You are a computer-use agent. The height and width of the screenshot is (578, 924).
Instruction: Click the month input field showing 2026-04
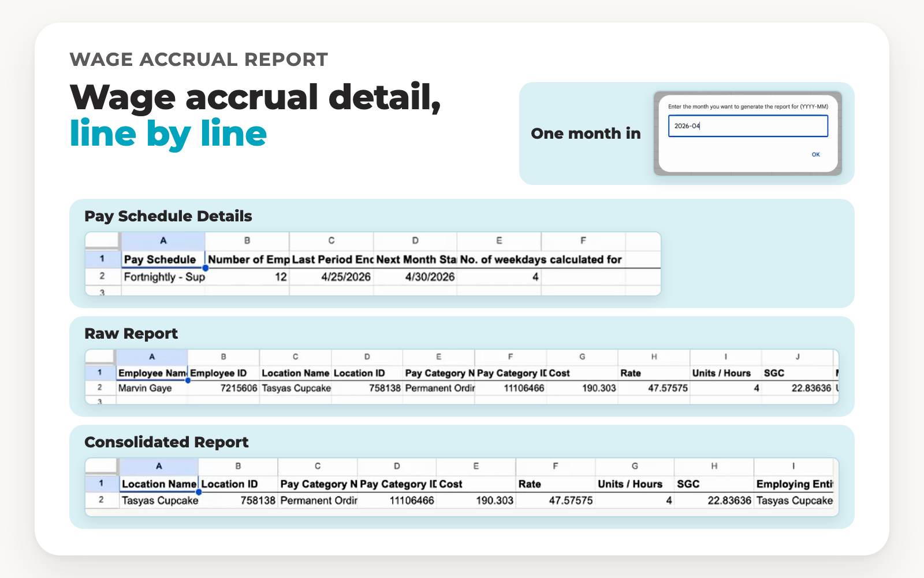coord(748,126)
